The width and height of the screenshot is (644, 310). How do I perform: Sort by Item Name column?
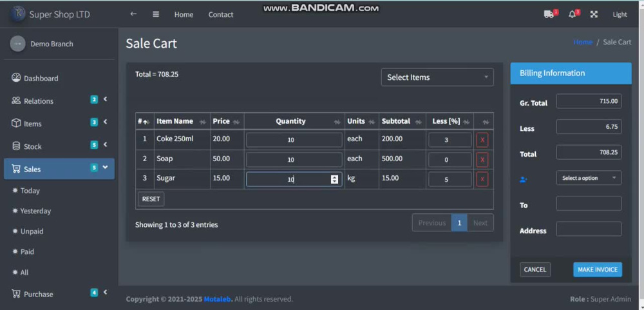click(x=182, y=121)
